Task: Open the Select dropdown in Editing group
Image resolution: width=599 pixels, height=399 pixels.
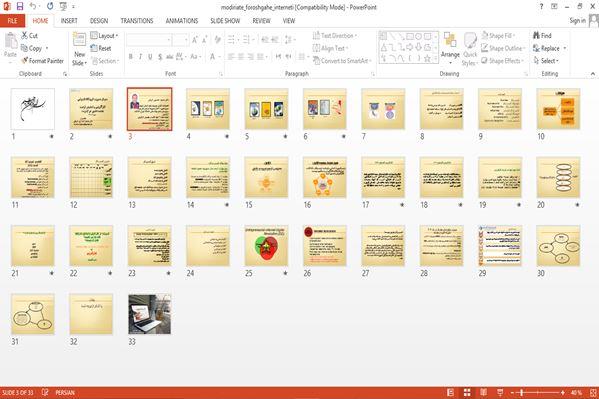Action: (x=546, y=61)
